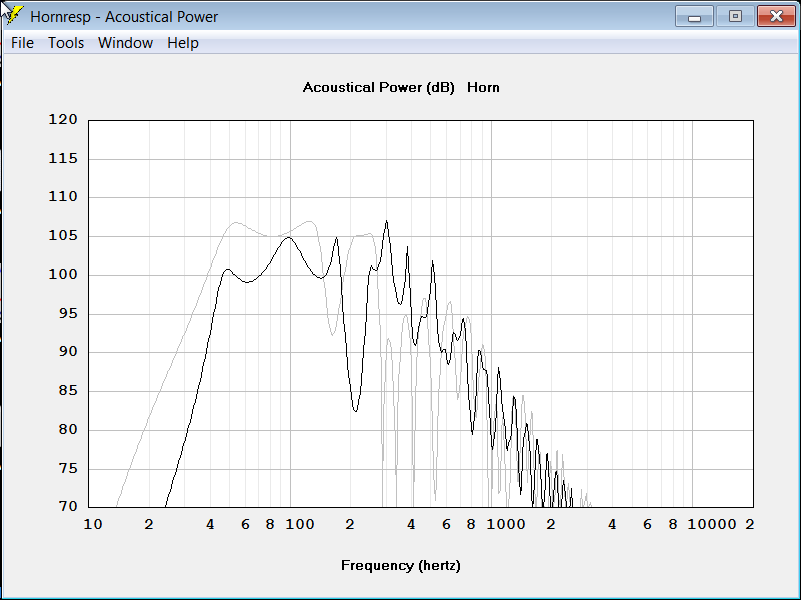Maximize the Hornresp Acoustical Power window
Image resolution: width=801 pixels, height=600 pixels.
735,16
